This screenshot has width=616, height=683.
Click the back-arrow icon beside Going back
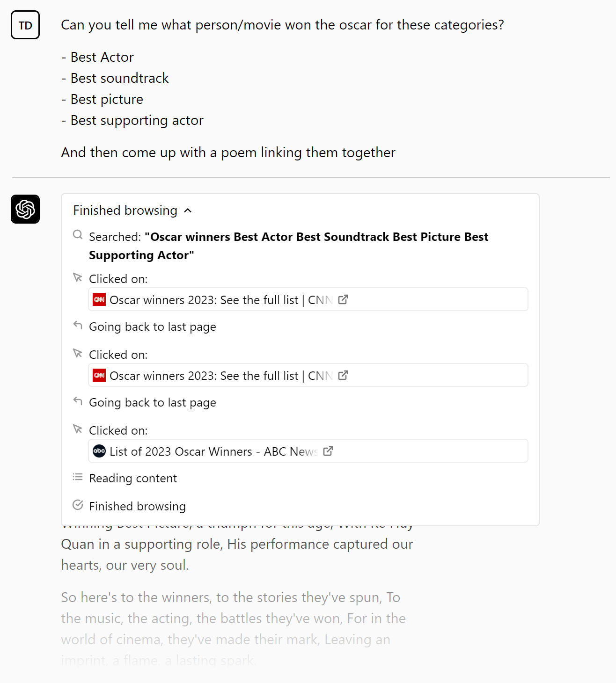pyautogui.click(x=78, y=325)
